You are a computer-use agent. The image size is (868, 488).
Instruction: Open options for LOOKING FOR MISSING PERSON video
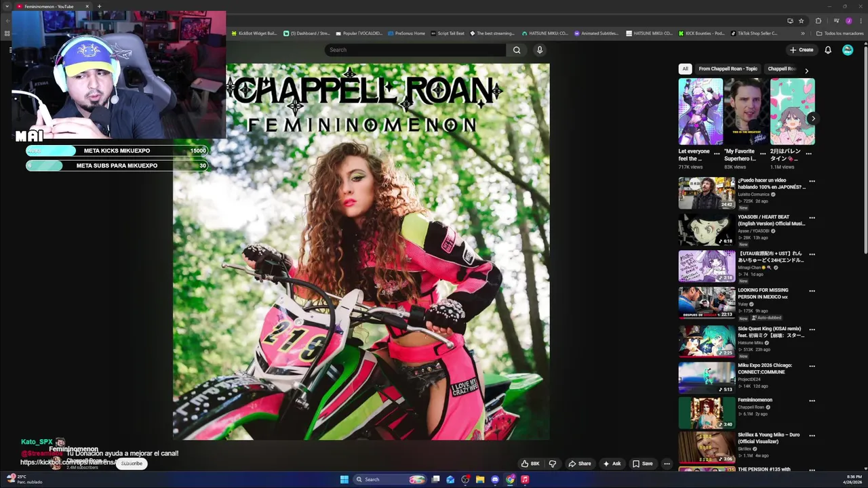coord(812,291)
